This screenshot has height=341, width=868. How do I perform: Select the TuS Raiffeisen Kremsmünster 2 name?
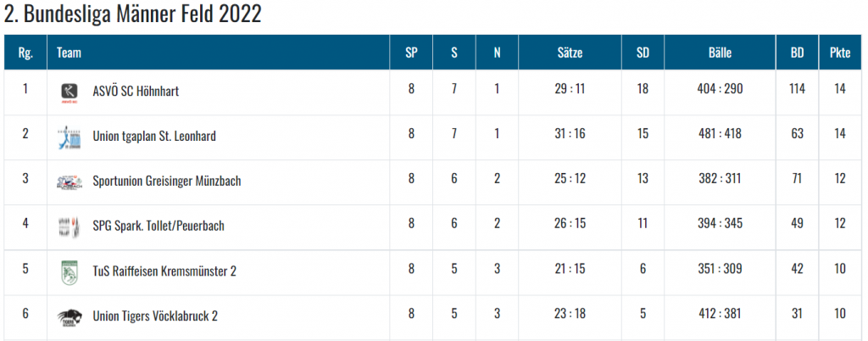(x=164, y=271)
